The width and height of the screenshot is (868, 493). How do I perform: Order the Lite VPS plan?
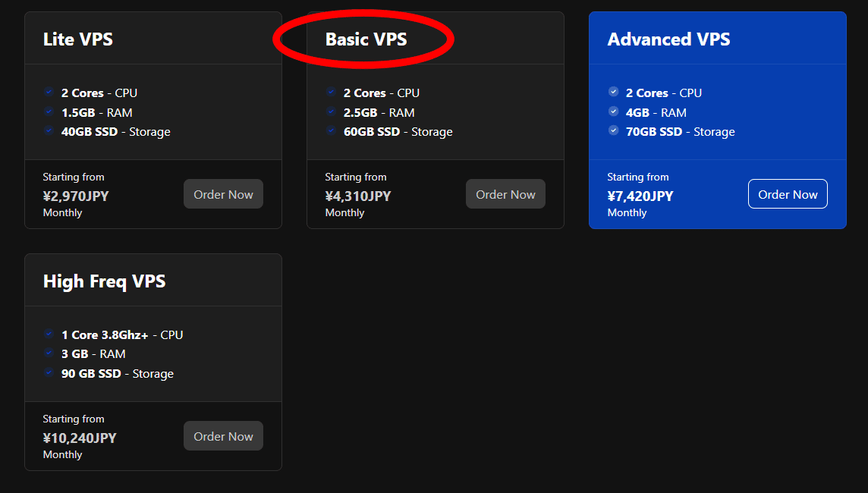(223, 193)
